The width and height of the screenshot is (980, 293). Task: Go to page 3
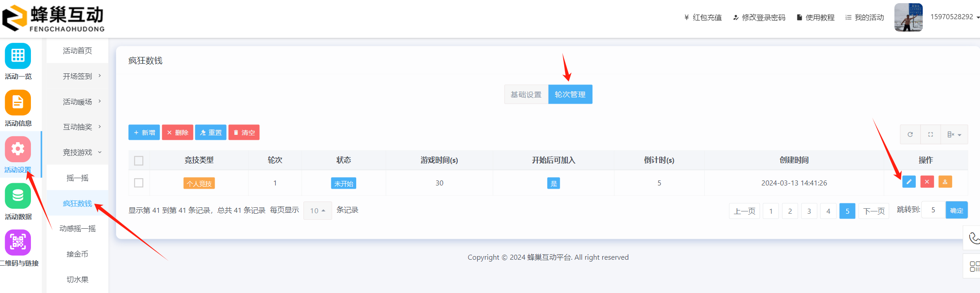coord(809,211)
